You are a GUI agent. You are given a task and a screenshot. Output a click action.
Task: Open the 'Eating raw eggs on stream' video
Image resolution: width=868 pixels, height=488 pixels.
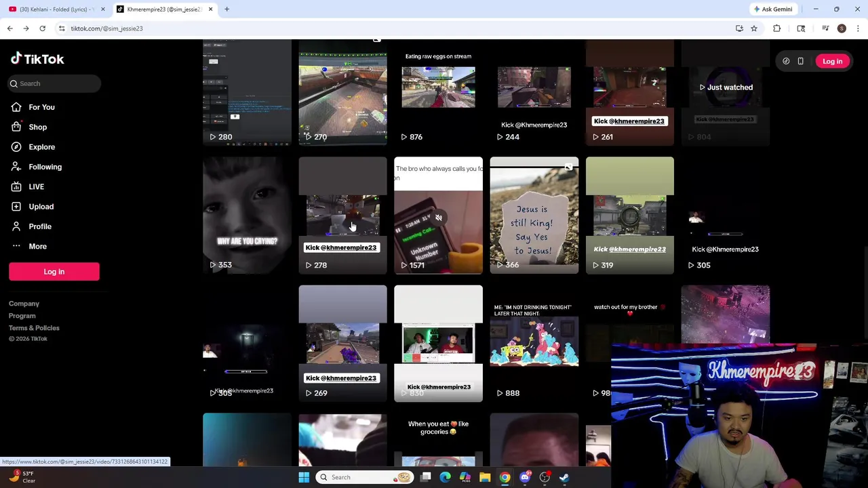[438, 92]
